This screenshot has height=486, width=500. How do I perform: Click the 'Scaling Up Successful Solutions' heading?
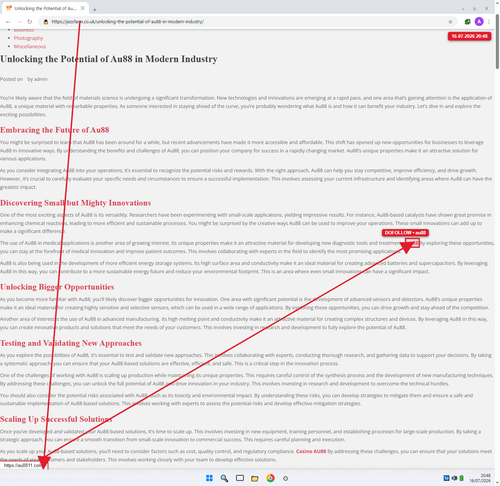pos(56,419)
